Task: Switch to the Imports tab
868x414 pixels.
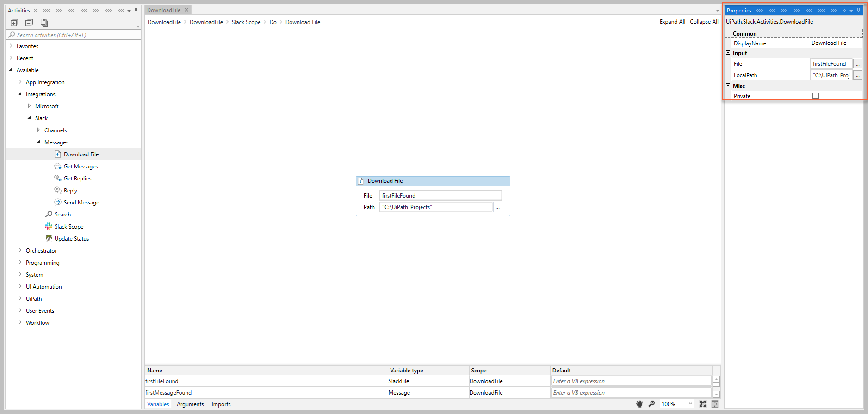Action: coord(221,404)
